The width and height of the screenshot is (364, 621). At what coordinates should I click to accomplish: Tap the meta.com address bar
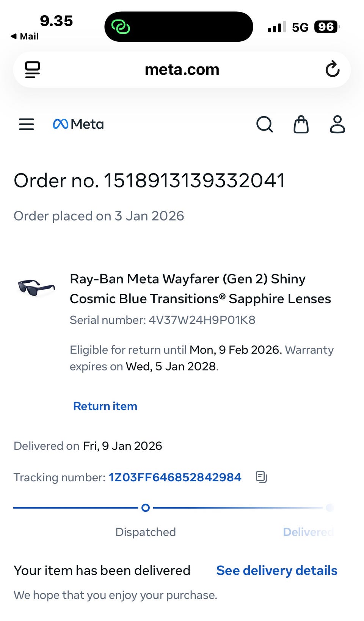click(x=182, y=70)
